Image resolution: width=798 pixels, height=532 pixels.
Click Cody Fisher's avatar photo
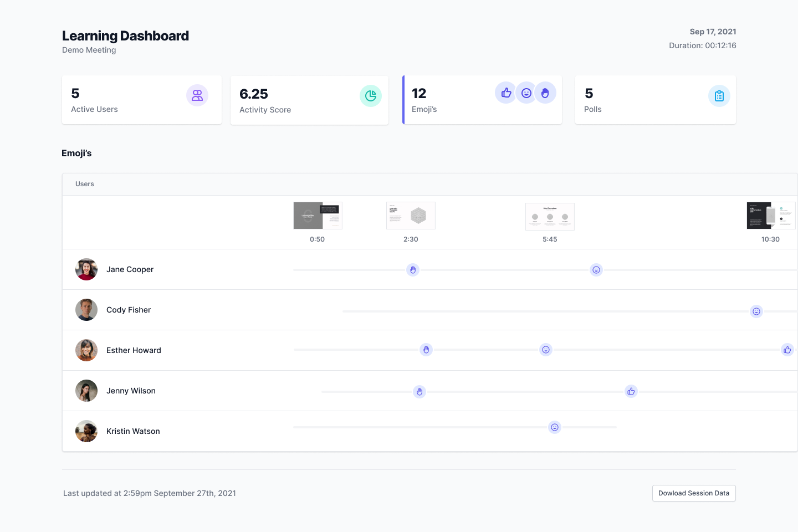(86, 310)
